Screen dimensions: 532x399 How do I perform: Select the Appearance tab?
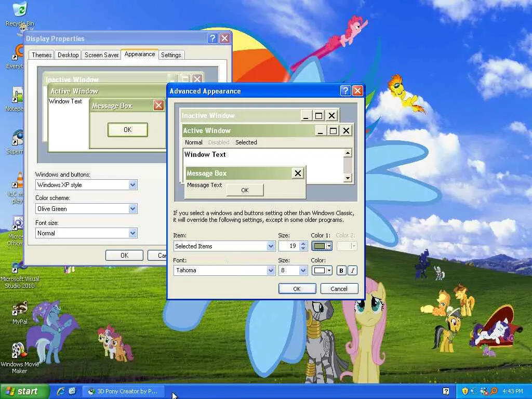(139, 54)
